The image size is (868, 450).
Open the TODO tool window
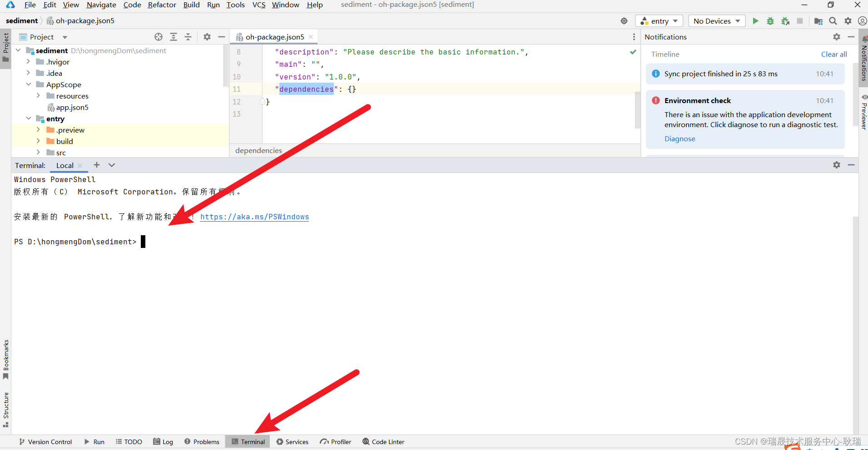(x=129, y=442)
